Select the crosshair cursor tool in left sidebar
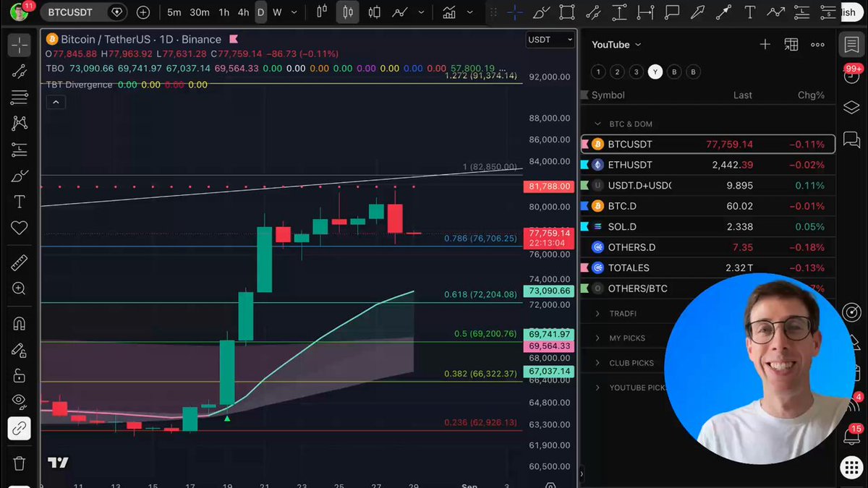Image resolution: width=868 pixels, height=488 pixels. pos(20,45)
